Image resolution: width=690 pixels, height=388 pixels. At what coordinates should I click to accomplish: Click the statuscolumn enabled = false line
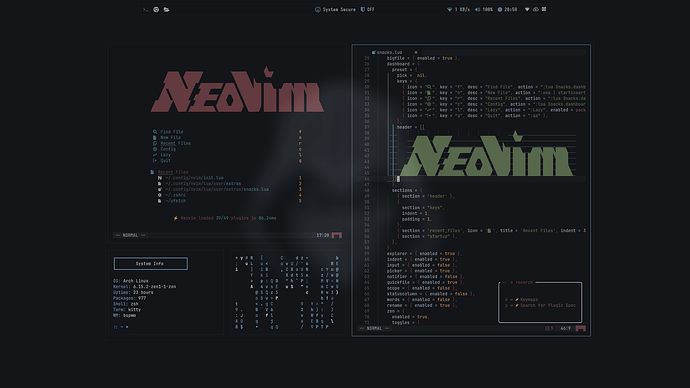pyautogui.click(x=430, y=293)
